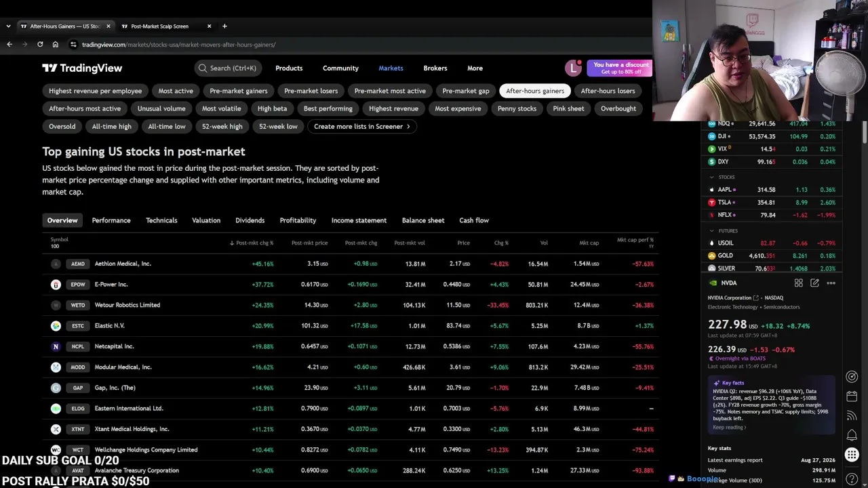868x488 pixels.
Task: Select the Pre-market gainers chip
Action: point(239,91)
